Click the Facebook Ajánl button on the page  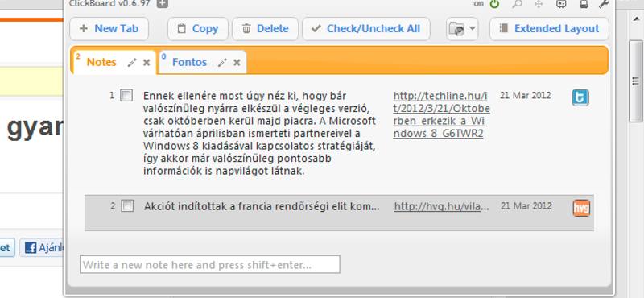pos(43,248)
